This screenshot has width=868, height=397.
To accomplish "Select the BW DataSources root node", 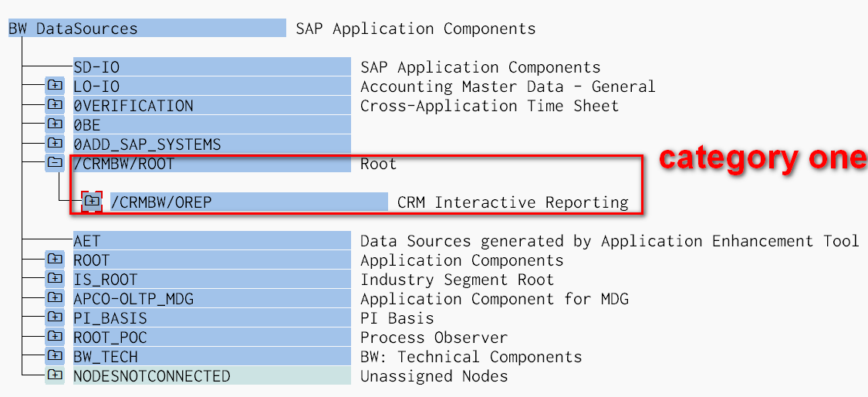I will coord(73,29).
